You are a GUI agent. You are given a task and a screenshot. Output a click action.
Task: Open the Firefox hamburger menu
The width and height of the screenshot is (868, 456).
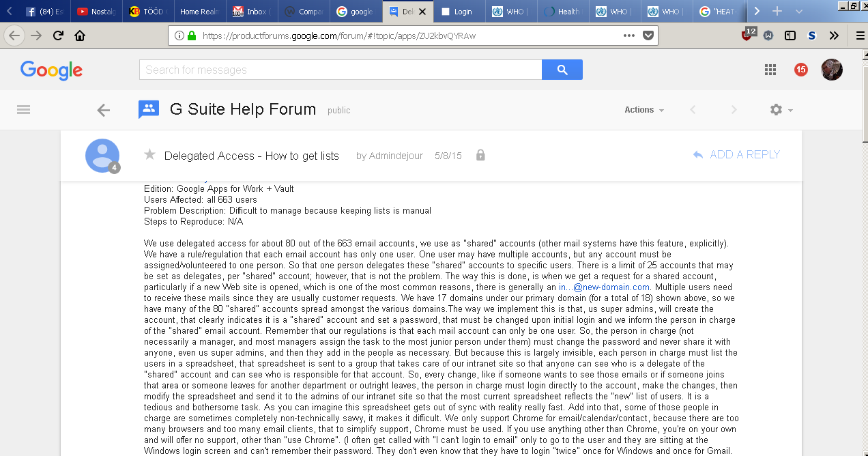click(x=860, y=35)
